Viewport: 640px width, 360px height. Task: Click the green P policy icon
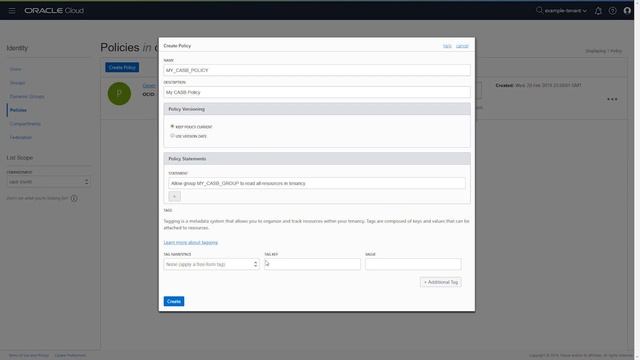click(119, 93)
